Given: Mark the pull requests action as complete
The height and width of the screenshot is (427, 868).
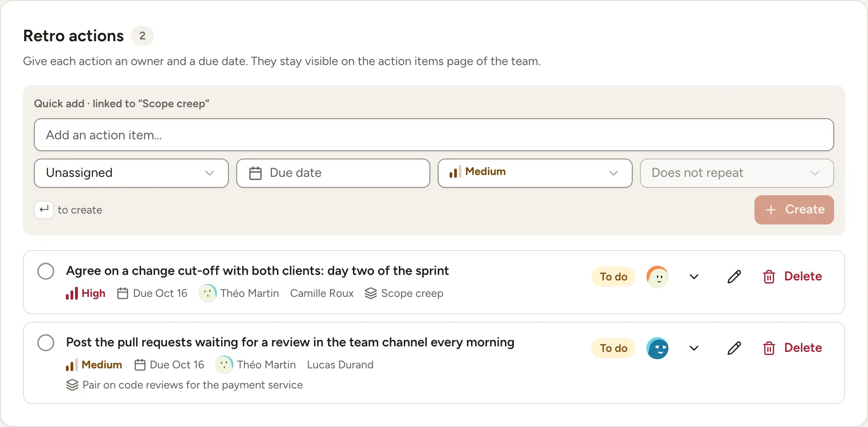Looking at the screenshot, I should [46, 343].
